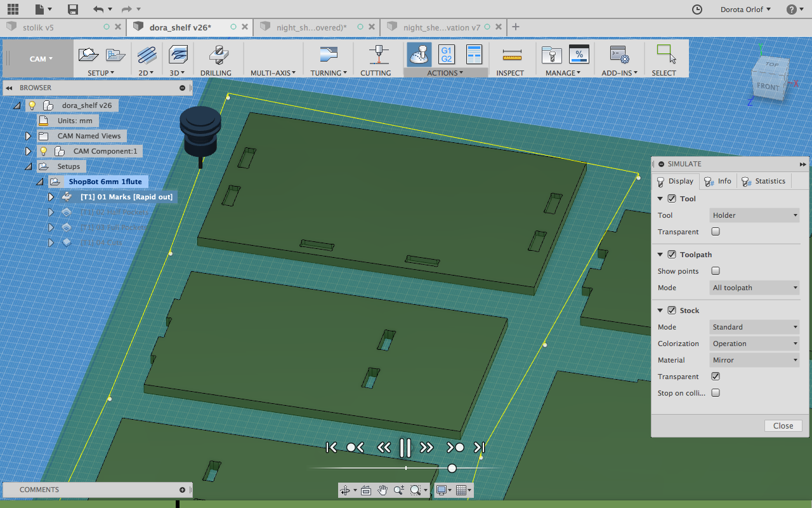The width and height of the screenshot is (812, 508).
Task: Toggle visibility lightbulb of dora_shelf v26
Action: pos(32,105)
